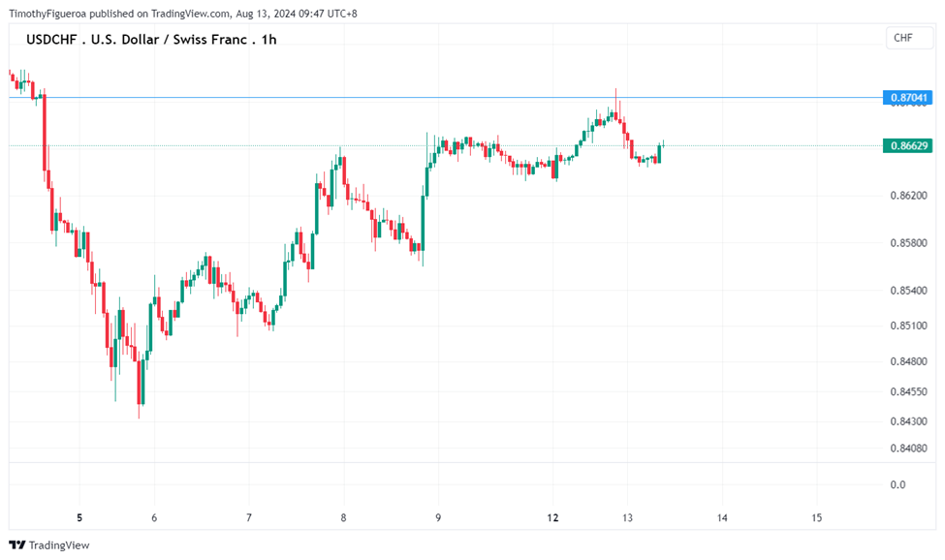Screen dimensions: 945x560
Task: Click the TradingView logo icon
Action: click(x=16, y=544)
